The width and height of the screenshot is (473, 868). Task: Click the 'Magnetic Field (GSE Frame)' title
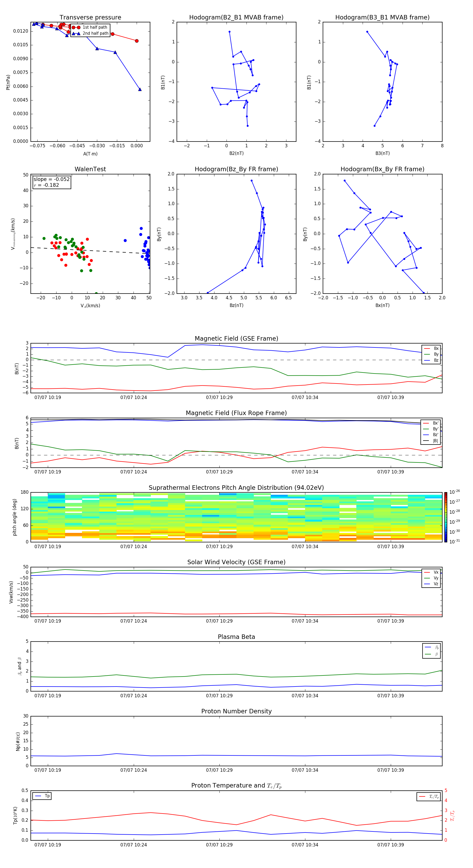[236, 339]
